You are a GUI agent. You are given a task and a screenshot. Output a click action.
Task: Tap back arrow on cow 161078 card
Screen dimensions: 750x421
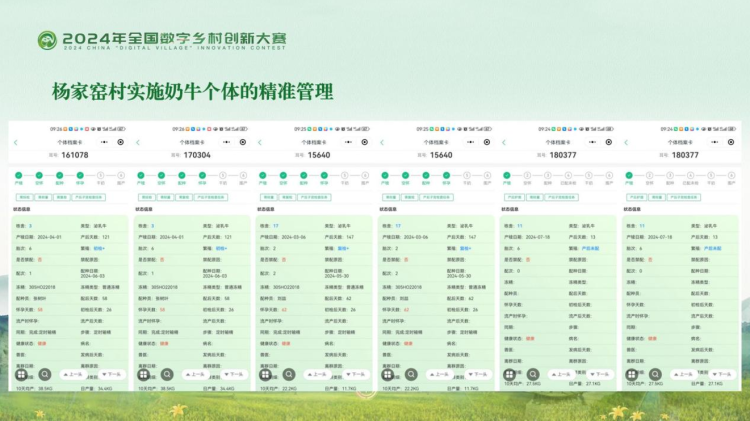[15, 142]
